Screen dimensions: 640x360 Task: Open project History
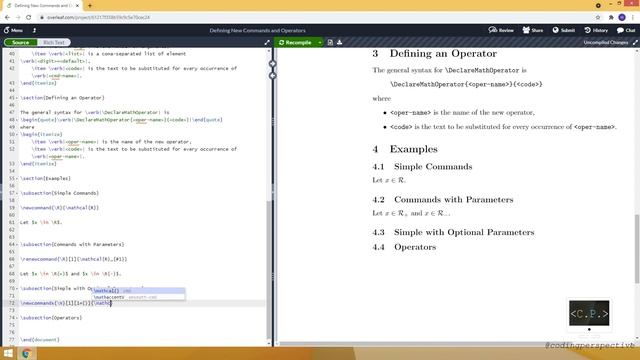(x=596, y=30)
